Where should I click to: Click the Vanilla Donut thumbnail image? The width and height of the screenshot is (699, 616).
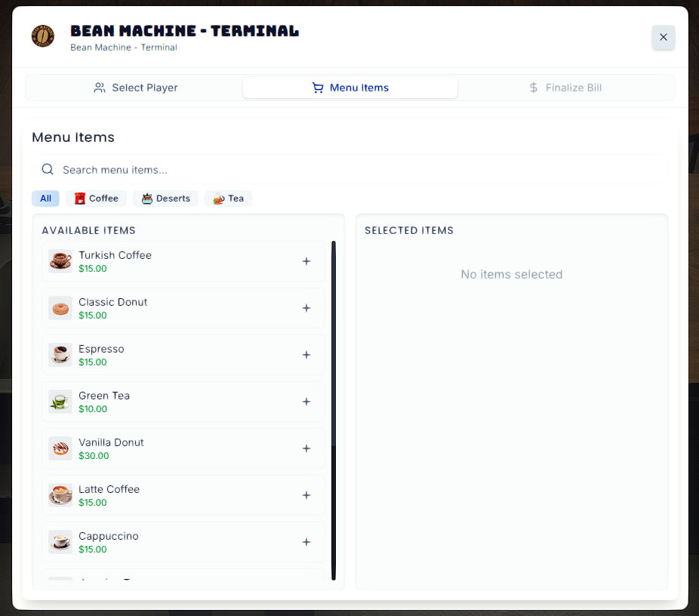[60, 448]
